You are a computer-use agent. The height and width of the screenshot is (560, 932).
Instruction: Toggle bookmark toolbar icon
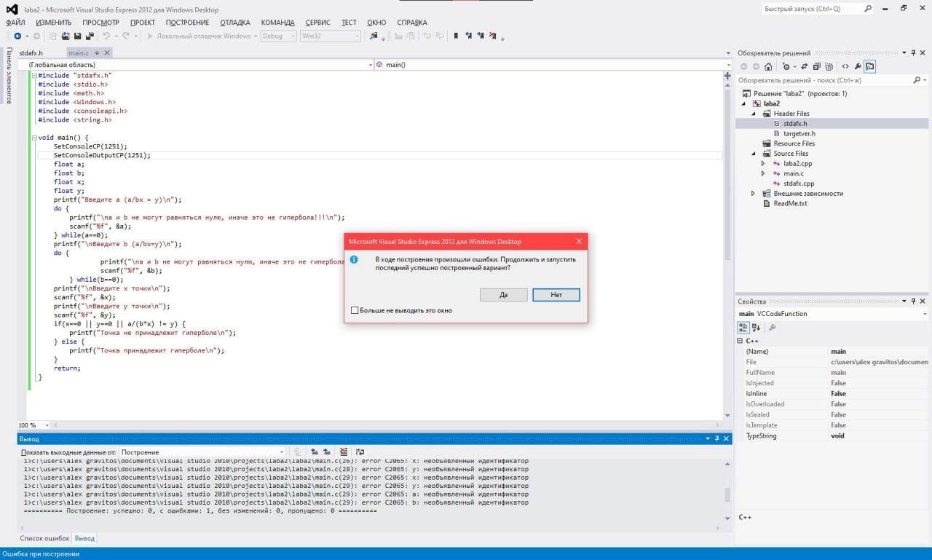[x=456, y=36]
